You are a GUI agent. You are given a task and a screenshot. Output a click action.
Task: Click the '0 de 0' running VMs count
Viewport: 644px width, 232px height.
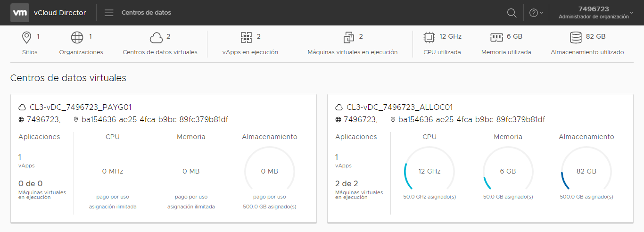click(x=31, y=183)
